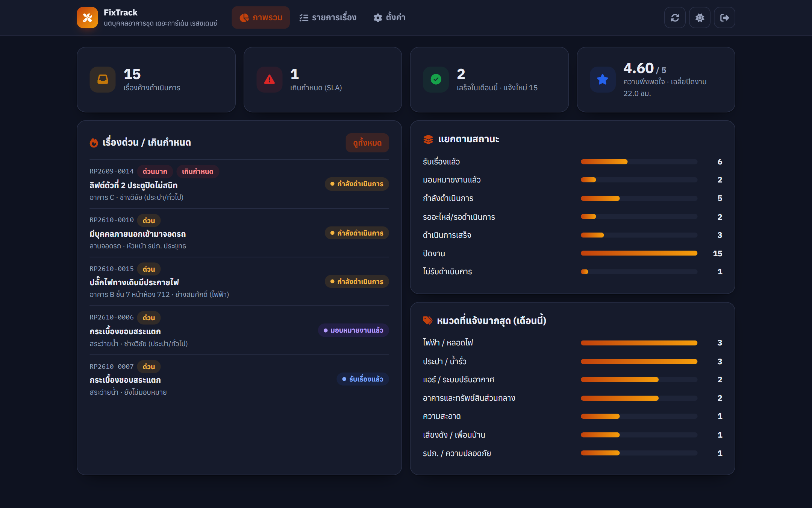Open ticket ปลั๊กไฟทางเดินมีประกายไฟ
812x508 pixels.
click(239, 281)
